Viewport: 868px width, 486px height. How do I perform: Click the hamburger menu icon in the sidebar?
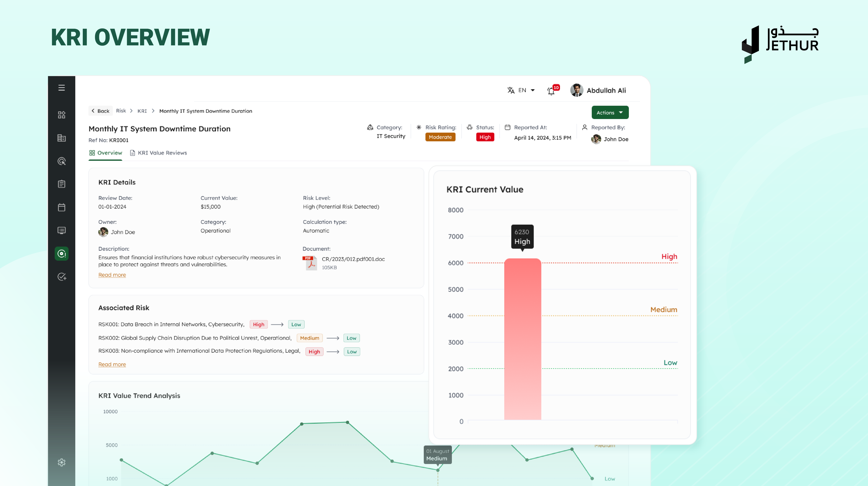(x=61, y=88)
